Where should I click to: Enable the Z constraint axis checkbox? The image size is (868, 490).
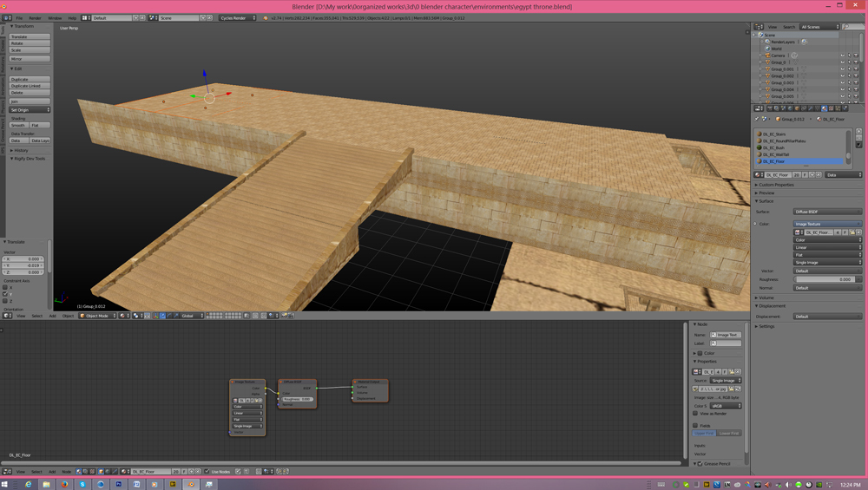click(5, 301)
